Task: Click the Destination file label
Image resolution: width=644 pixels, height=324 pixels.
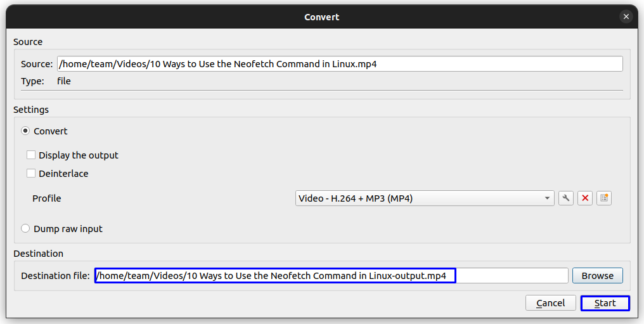Action: tap(55, 276)
